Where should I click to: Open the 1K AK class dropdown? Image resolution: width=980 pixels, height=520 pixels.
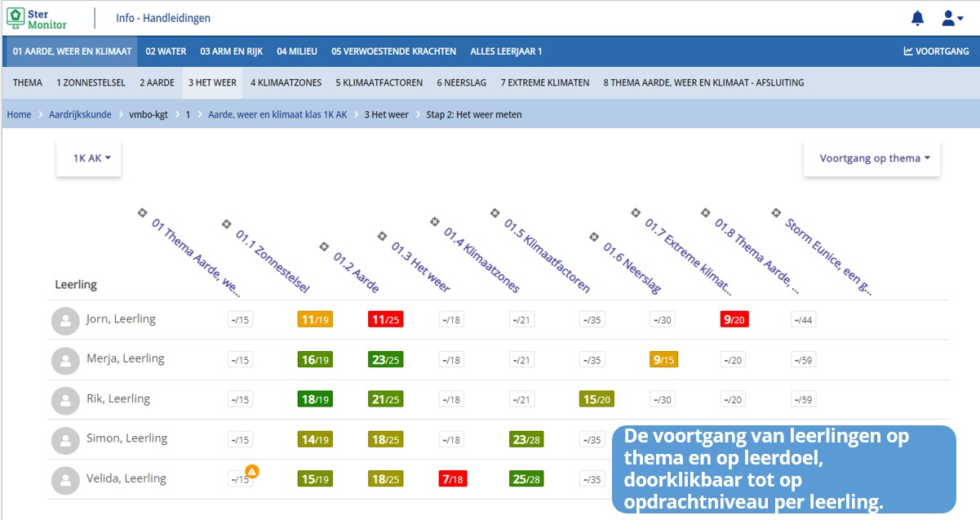89,158
